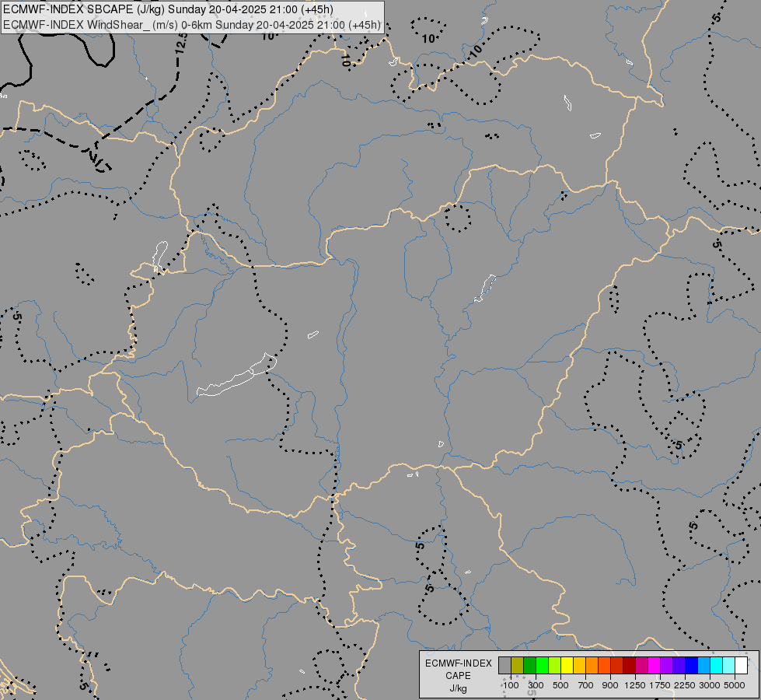Select the dark red legend swatch
The image size is (761, 700).
coord(630,666)
